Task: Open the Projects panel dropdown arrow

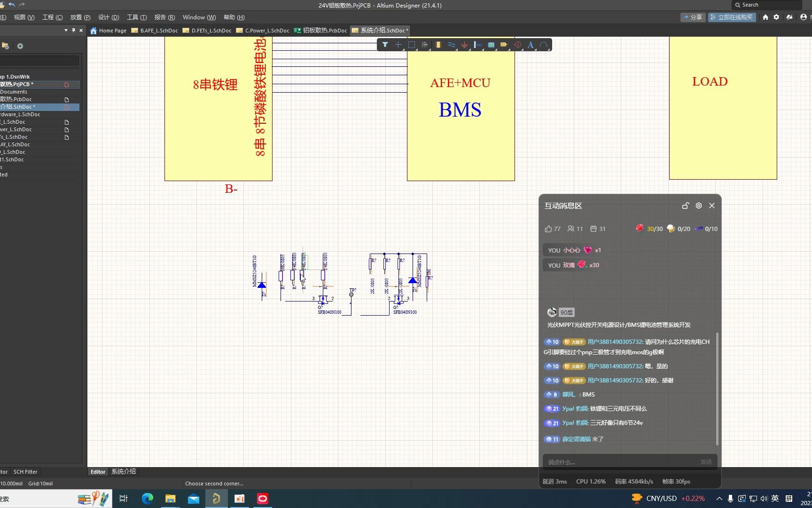Action: (x=66, y=30)
